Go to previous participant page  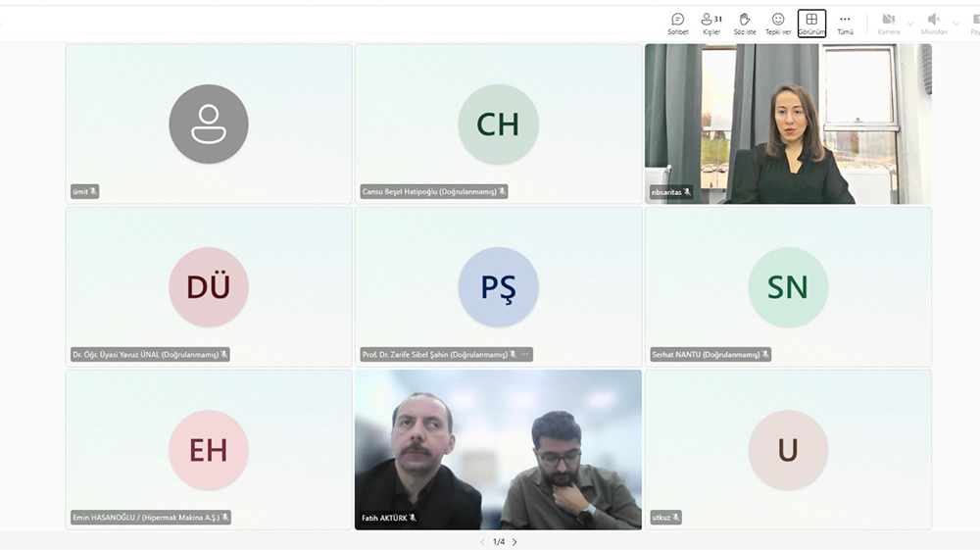[482, 542]
